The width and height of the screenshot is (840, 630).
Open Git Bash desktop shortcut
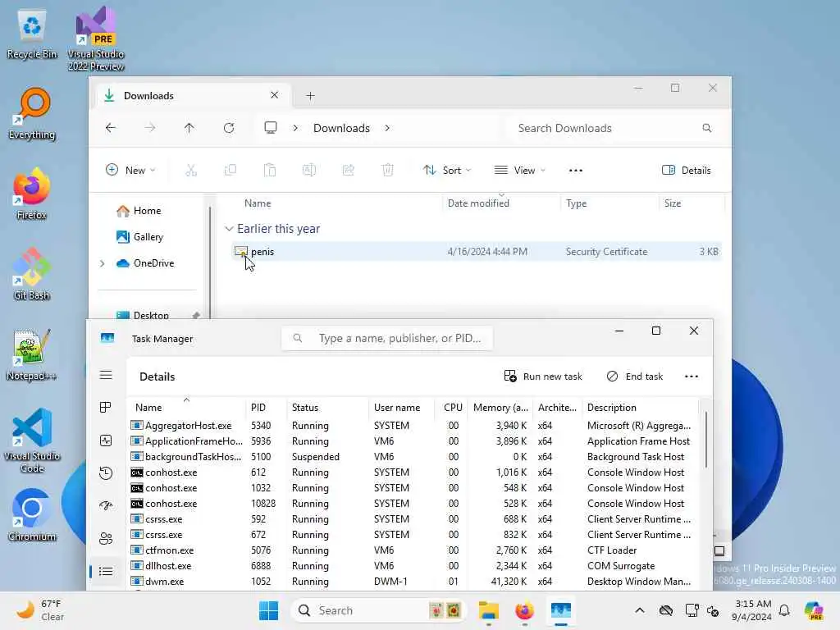[32, 275]
